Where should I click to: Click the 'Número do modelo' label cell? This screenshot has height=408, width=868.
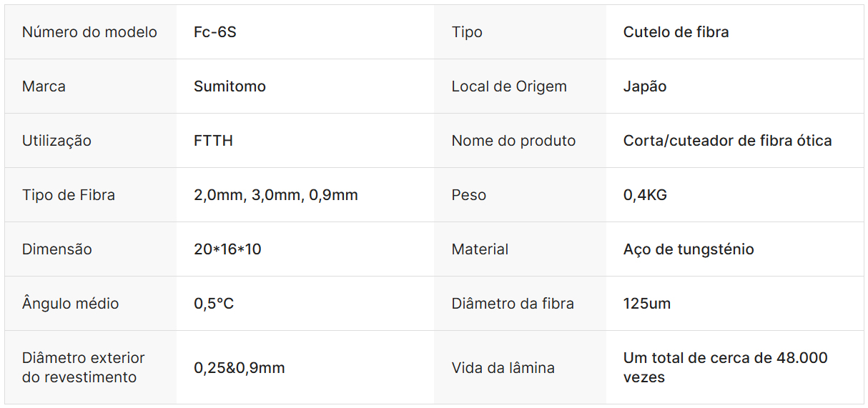pyautogui.click(x=89, y=32)
